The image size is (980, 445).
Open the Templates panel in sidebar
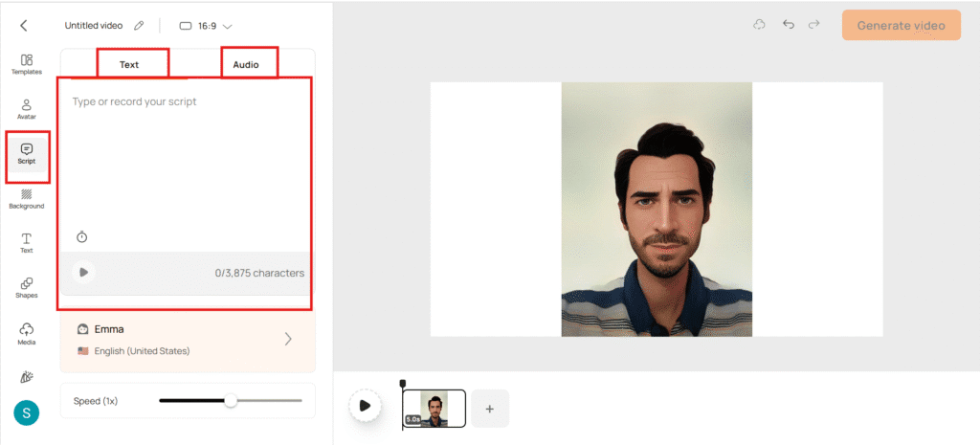(x=26, y=64)
